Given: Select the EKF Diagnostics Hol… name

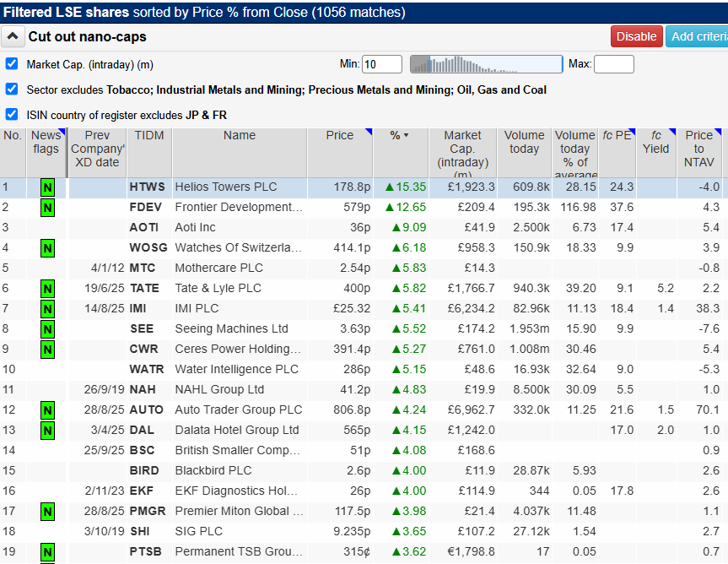Looking at the screenshot, I should pyautogui.click(x=236, y=491).
